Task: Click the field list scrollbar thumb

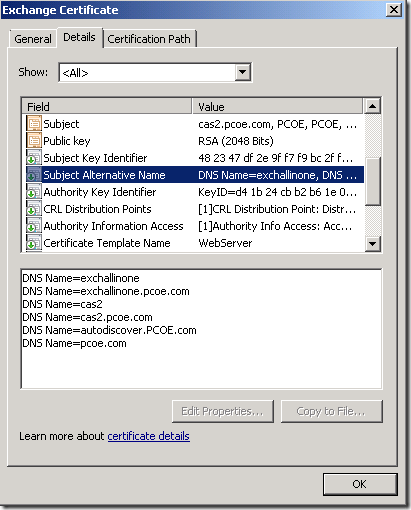Action: pyautogui.click(x=372, y=181)
